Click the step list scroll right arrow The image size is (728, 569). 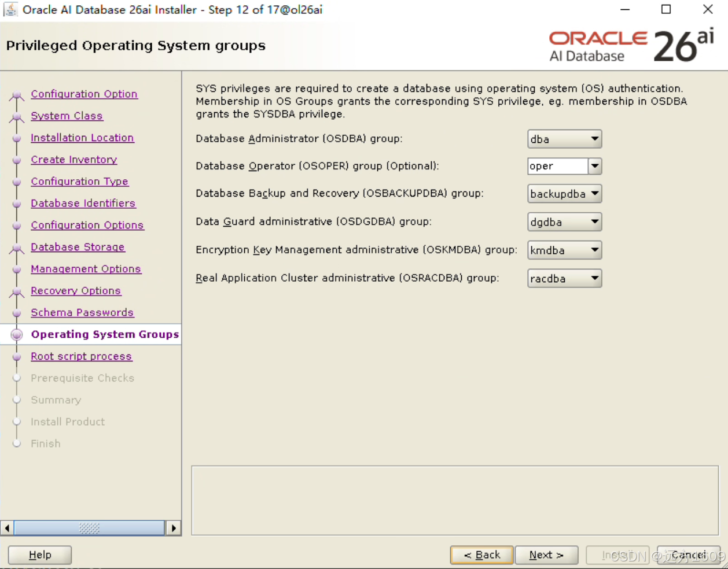click(x=173, y=528)
